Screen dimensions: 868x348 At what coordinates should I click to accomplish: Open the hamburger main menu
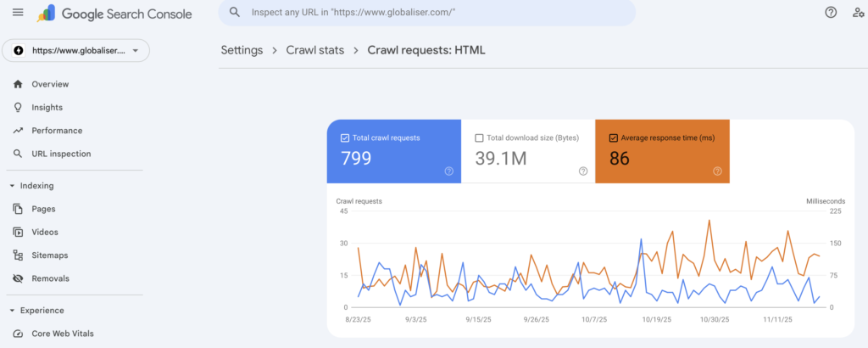tap(18, 13)
